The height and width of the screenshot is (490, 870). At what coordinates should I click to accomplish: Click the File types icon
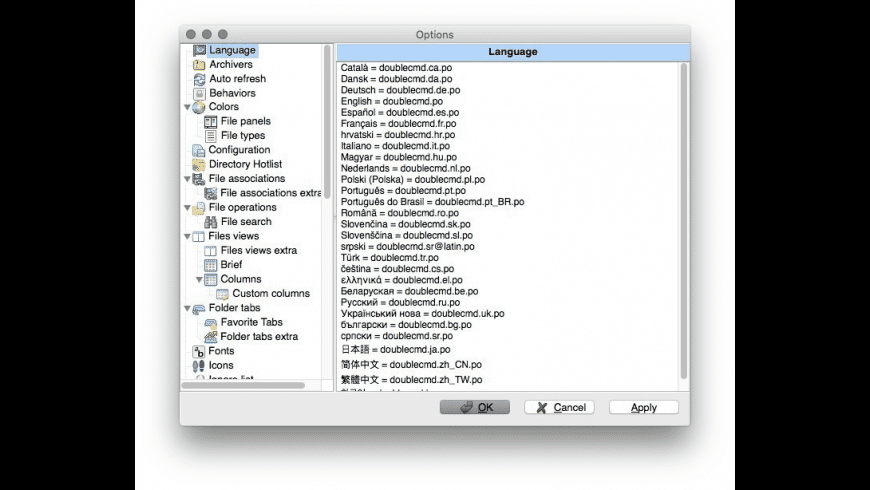(211, 136)
